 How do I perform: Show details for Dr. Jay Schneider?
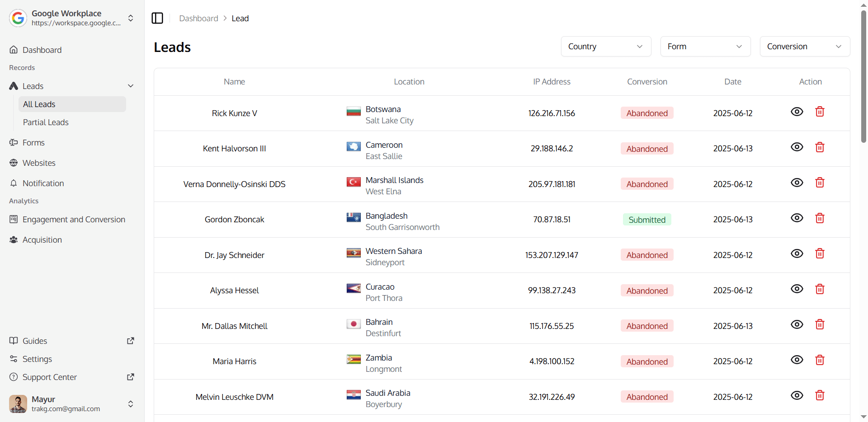tap(797, 253)
